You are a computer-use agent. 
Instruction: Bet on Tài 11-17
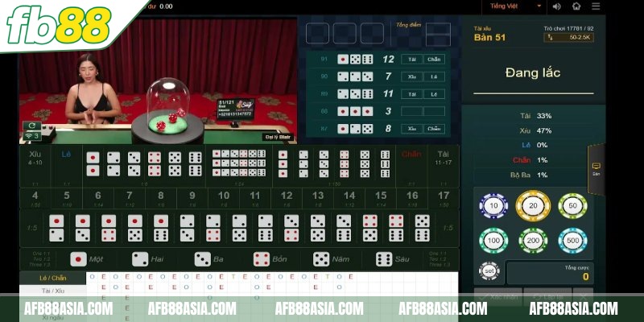pyautogui.click(x=444, y=167)
